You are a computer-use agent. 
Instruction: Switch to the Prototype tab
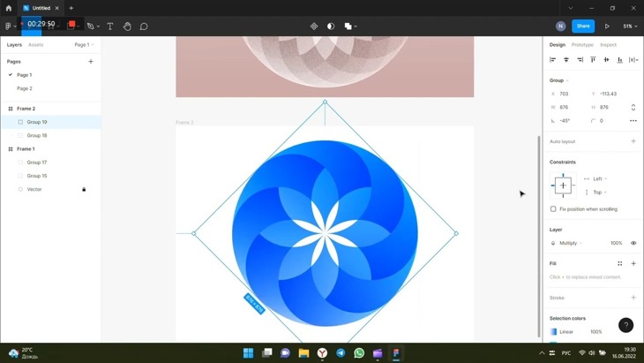[x=582, y=44]
